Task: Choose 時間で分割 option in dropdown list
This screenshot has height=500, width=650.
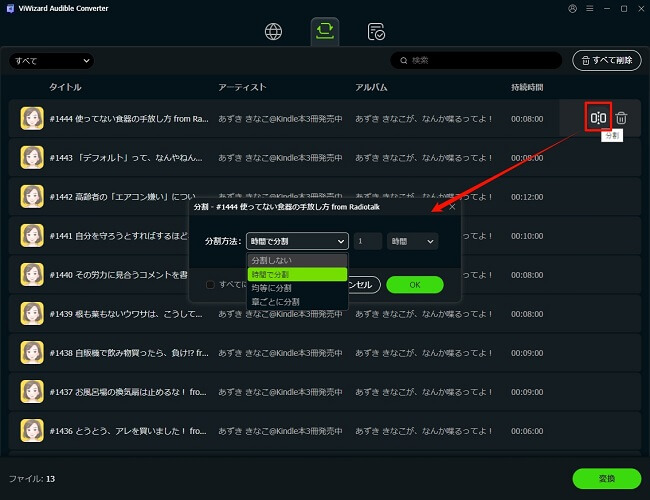Action: [297, 274]
